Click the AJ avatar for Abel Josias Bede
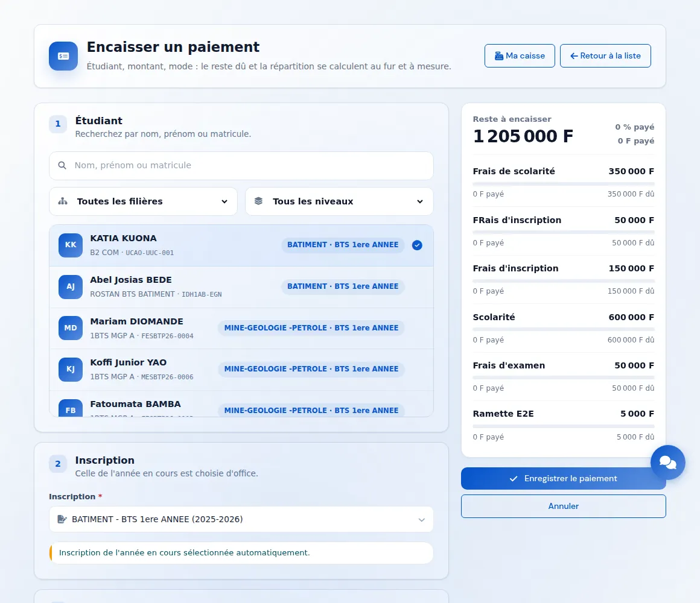 pyautogui.click(x=71, y=287)
